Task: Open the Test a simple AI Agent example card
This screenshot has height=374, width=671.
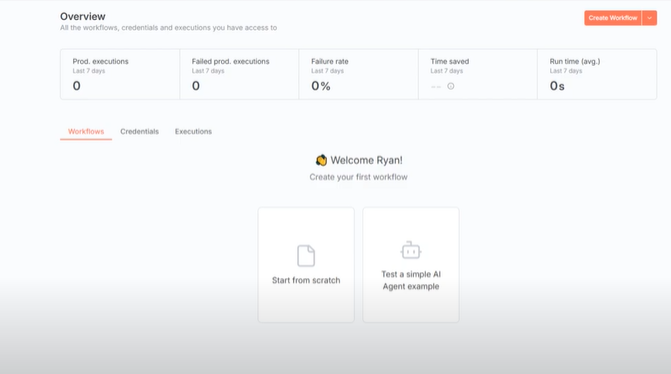Action: coord(411,265)
